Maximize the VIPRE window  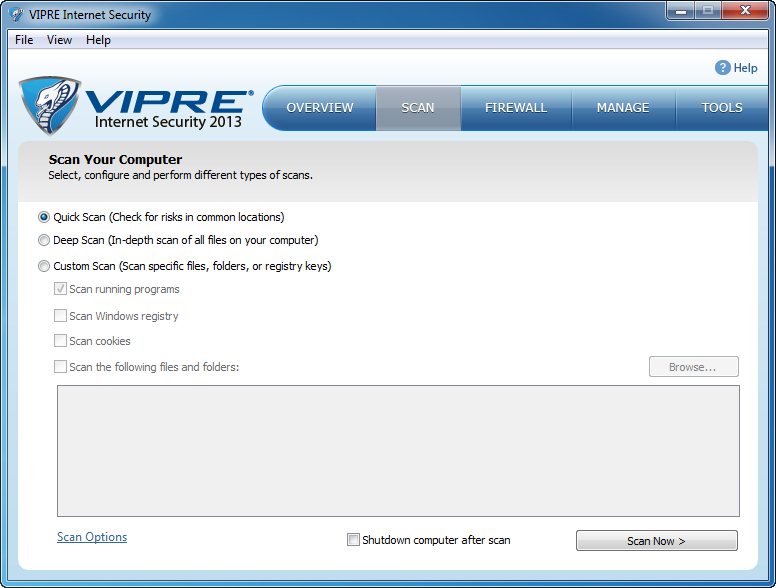(708, 10)
